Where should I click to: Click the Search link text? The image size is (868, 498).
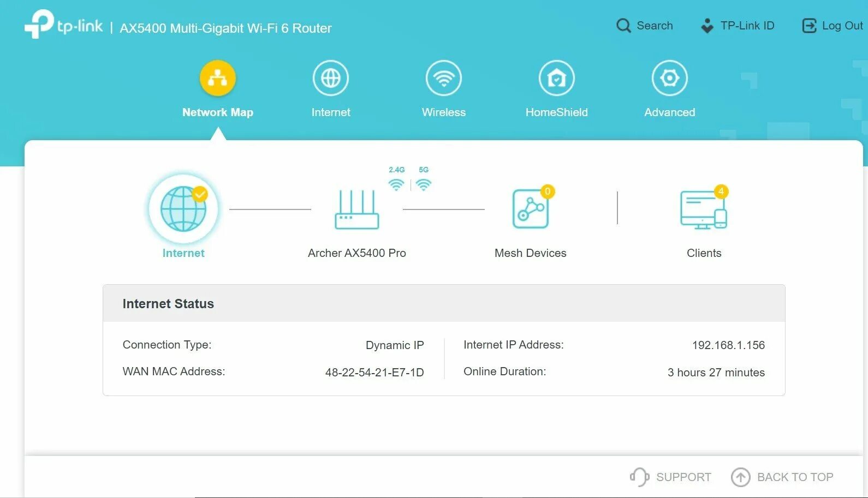(655, 26)
